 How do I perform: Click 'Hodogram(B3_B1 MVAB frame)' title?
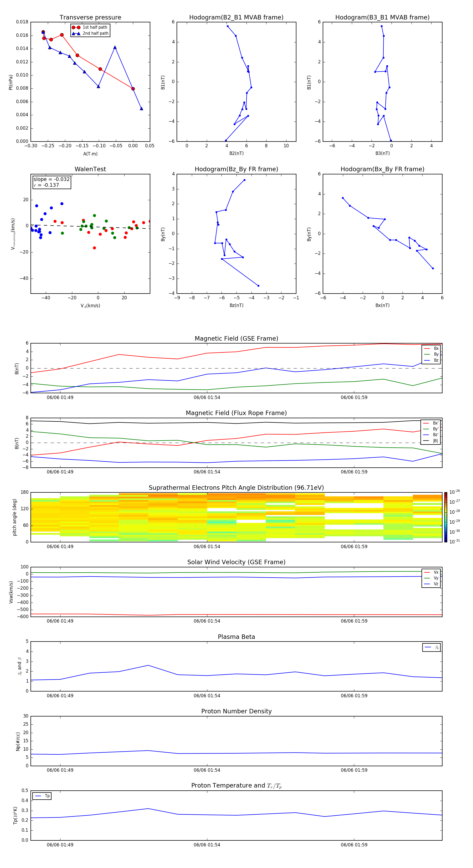click(382, 18)
